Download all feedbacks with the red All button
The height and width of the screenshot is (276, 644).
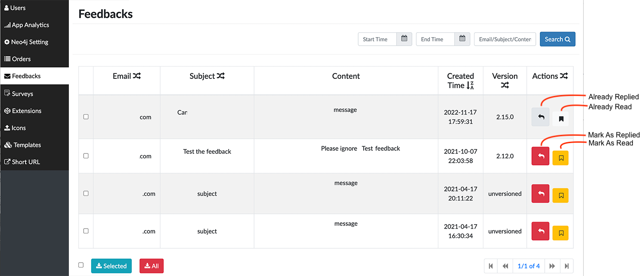click(x=152, y=266)
